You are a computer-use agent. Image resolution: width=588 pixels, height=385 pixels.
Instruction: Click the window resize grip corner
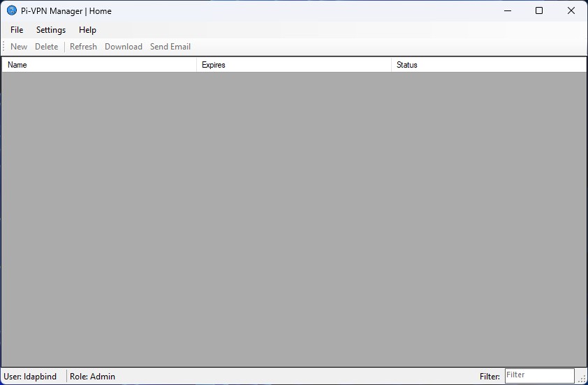click(x=582, y=379)
